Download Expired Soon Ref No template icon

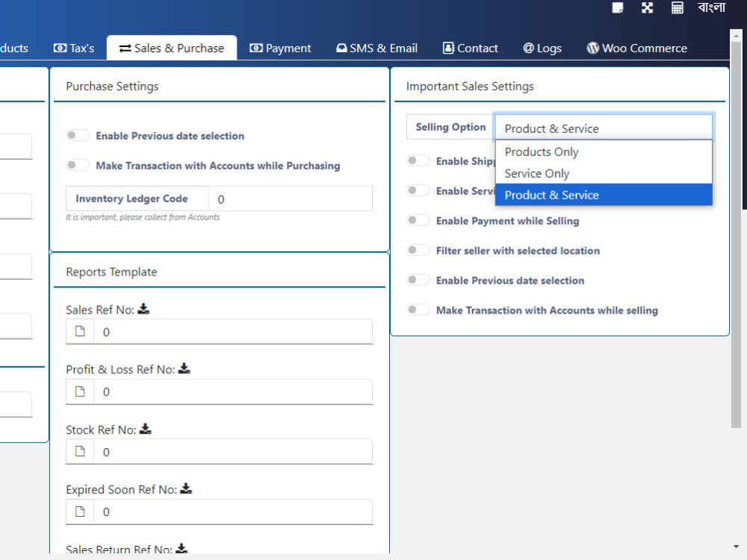pyautogui.click(x=186, y=488)
